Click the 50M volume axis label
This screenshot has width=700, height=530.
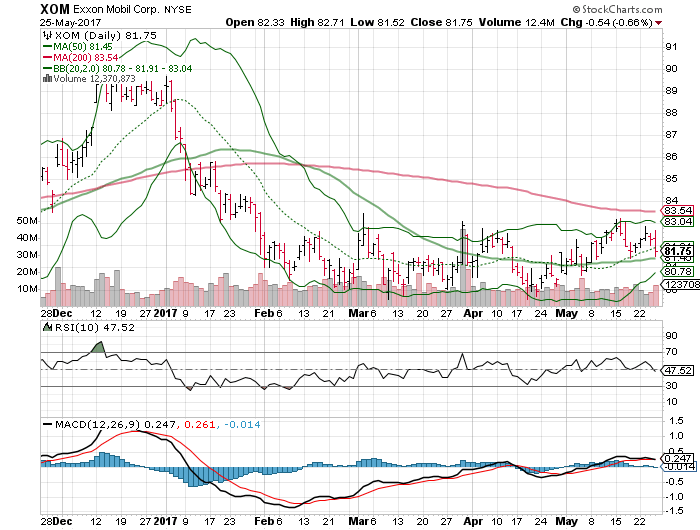pos(27,221)
